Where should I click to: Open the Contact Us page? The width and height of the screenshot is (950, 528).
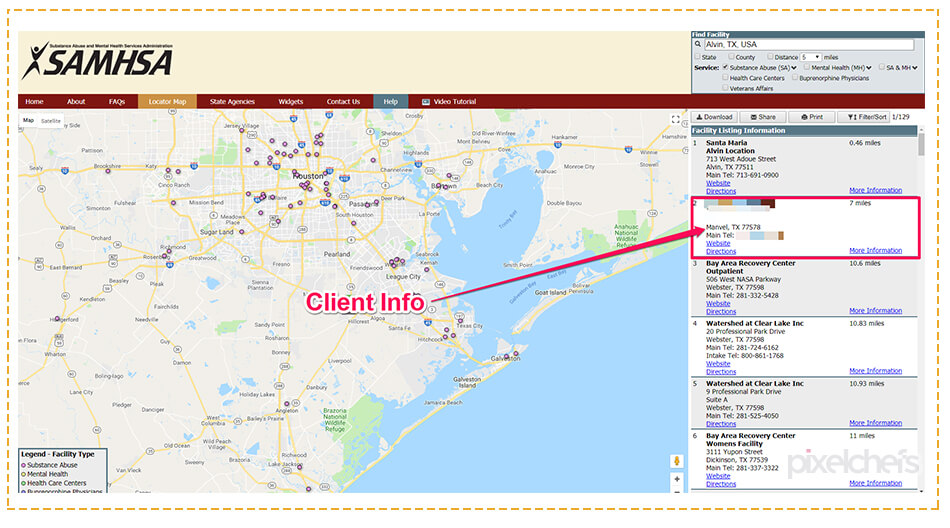(x=344, y=102)
